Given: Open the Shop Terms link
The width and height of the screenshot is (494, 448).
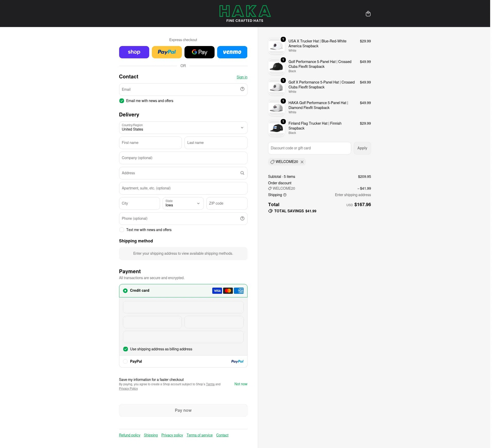Looking at the screenshot, I should pyautogui.click(x=210, y=384).
